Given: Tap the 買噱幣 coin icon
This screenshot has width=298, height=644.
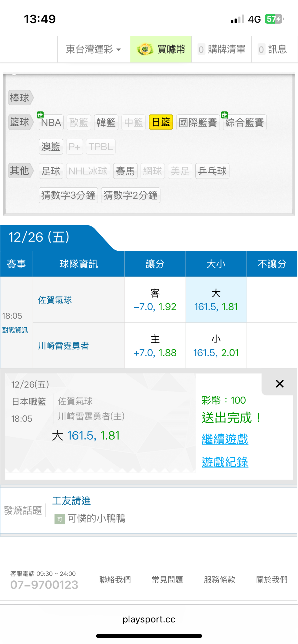Looking at the screenshot, I should coord(145,49).
